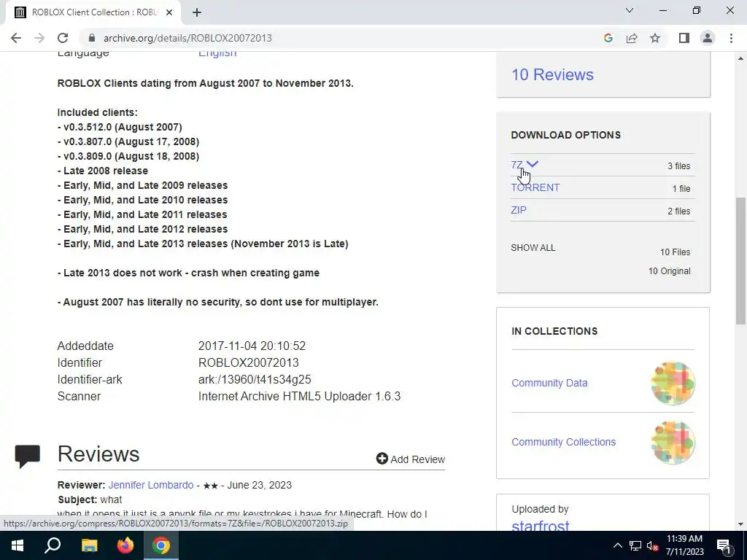Click the muted volume tray icon

click(652, 545)
